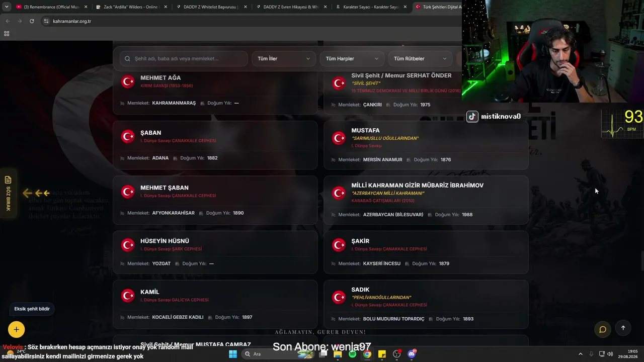This screenshot has height=362, width=644.
Task: Close the DADDY Z Evren Hikayesi tab
Action: pyautogui.click(x=326, y=7)
